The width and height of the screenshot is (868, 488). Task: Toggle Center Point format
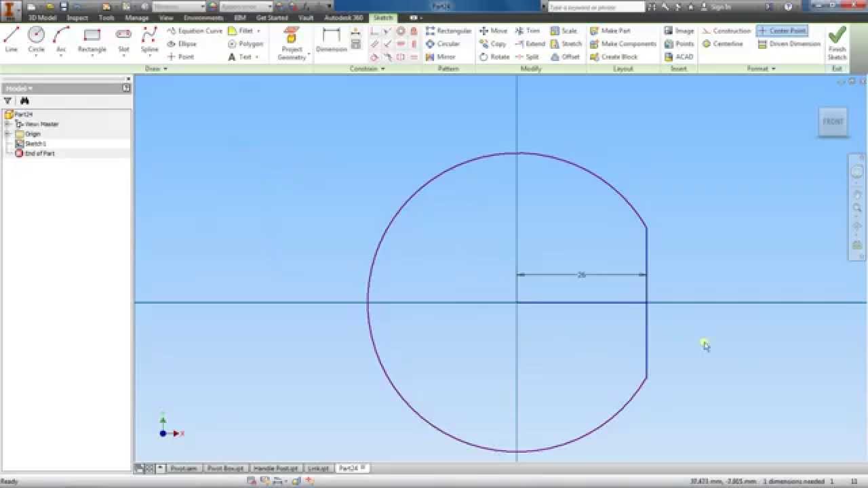click(782, 30)
